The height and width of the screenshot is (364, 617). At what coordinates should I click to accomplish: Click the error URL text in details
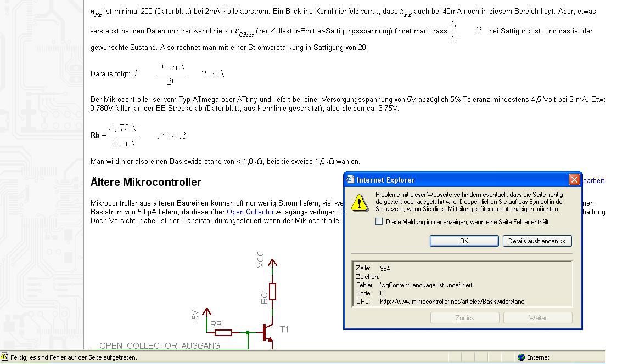[452, 302]
